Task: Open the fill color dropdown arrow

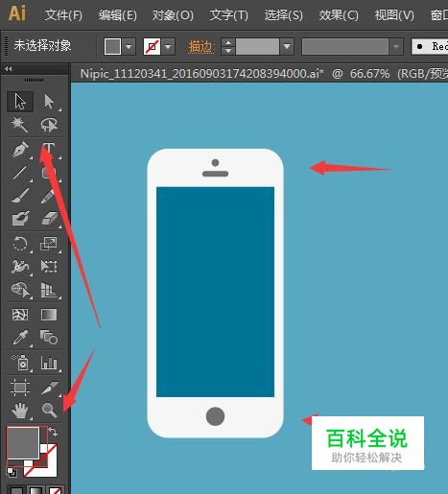Action: [129, 47]
